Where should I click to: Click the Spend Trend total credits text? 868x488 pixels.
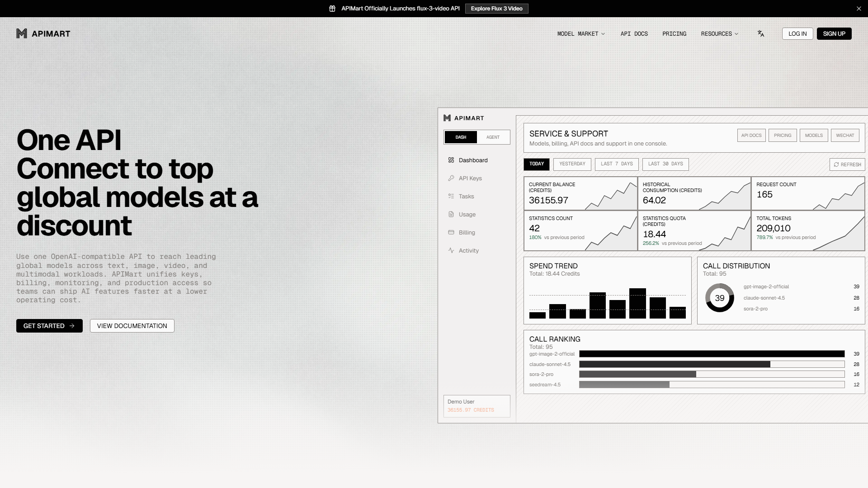[554, 274]
